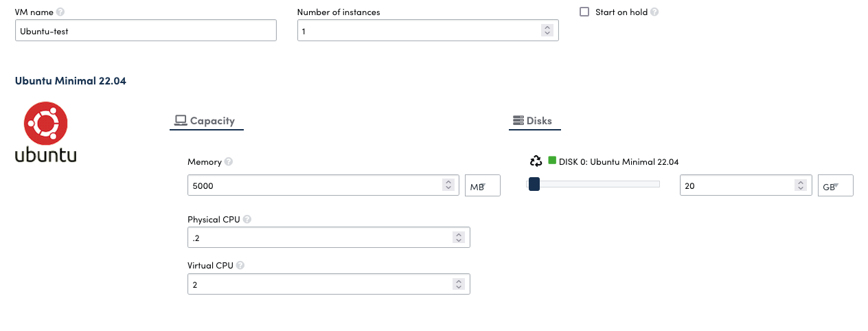Switch to the Capacity tab

tap(206, 121)
